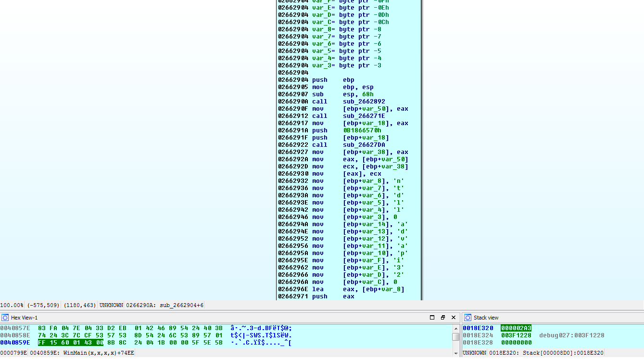
Task: Click stack address 0018E324
Action: point(478,335)
